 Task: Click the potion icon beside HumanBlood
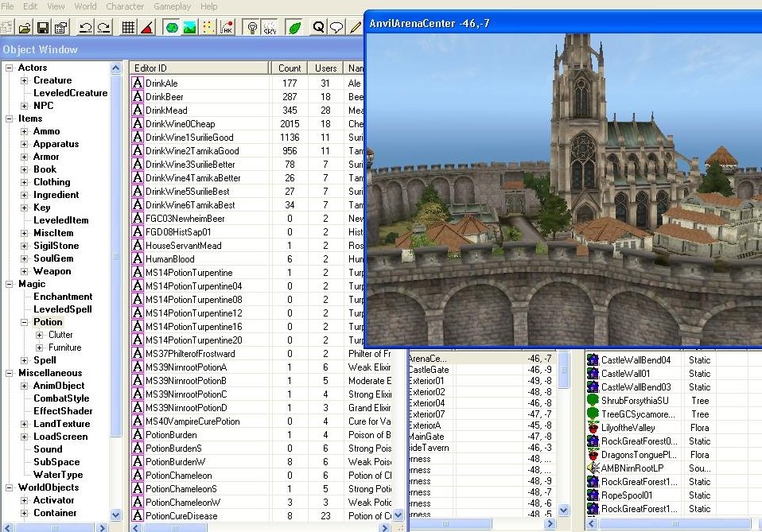click(138, 259)
